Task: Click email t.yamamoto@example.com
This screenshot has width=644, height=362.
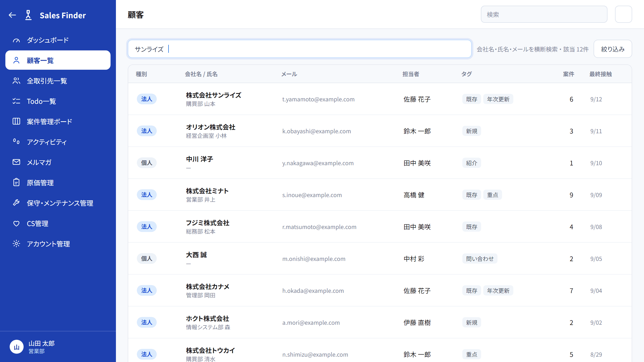Action: point(319,99)
